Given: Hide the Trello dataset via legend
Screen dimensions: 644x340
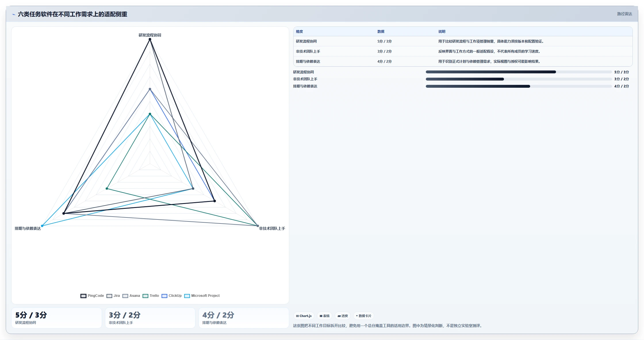Looking at the screenshot, I should (151, 296).
